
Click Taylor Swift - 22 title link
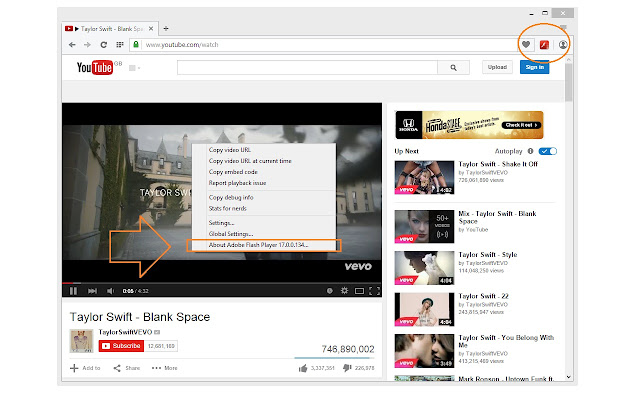(x=483, y=296)
